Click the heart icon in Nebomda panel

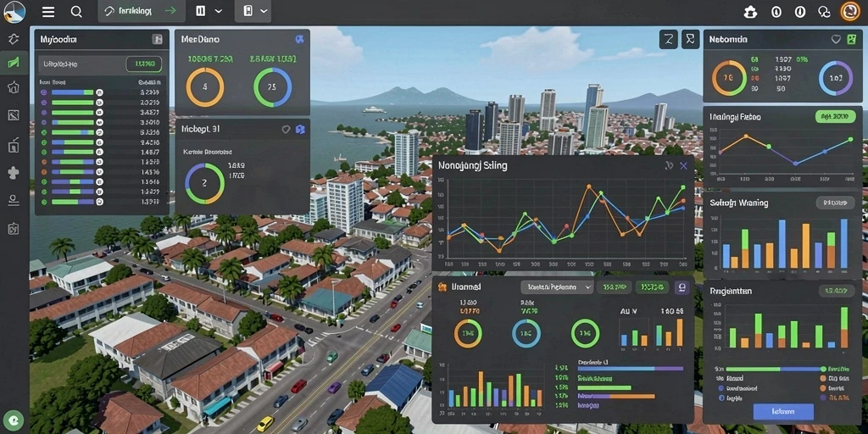836,39
